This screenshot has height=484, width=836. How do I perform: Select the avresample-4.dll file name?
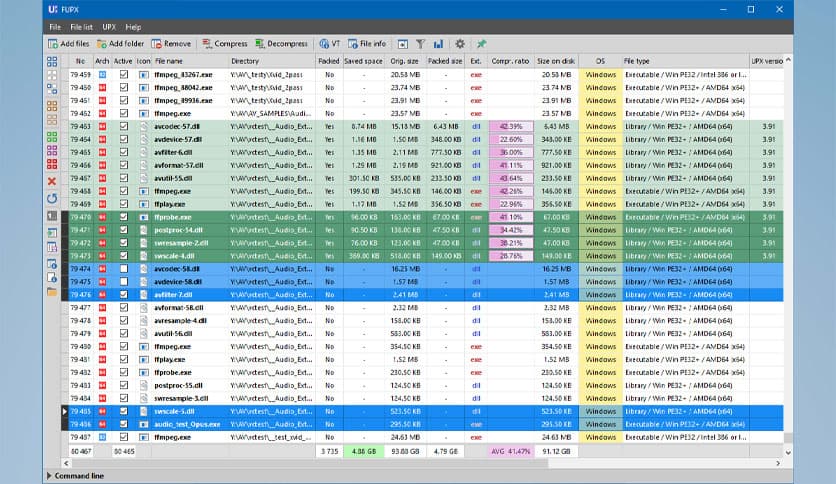(x=180, y=320)
